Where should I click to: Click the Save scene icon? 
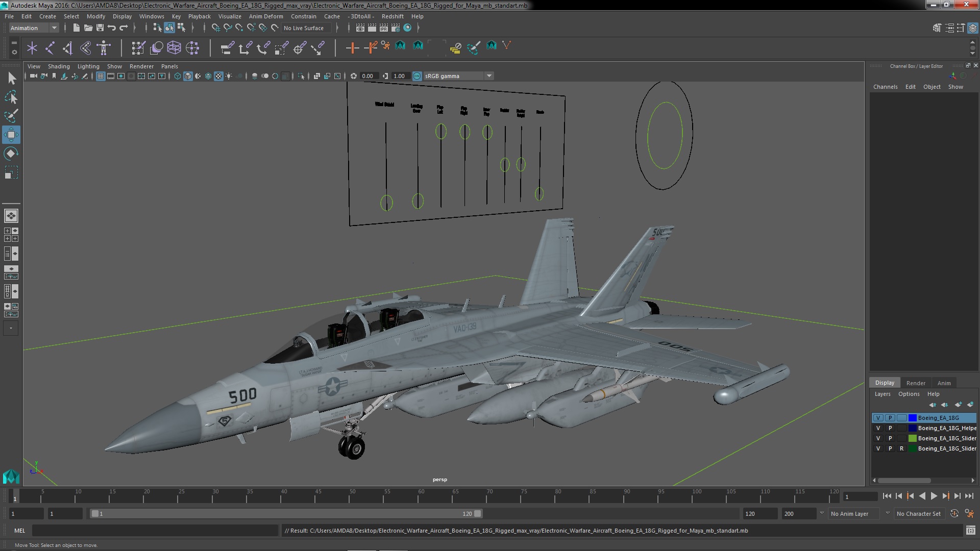100,28
